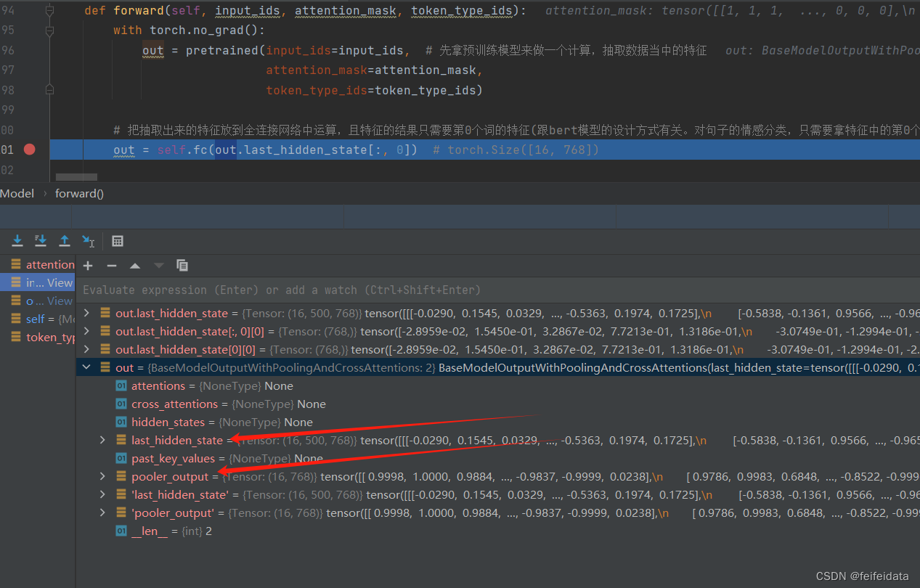
Task: Click line number 96 in gutter
Action: [x=7, y=50]
